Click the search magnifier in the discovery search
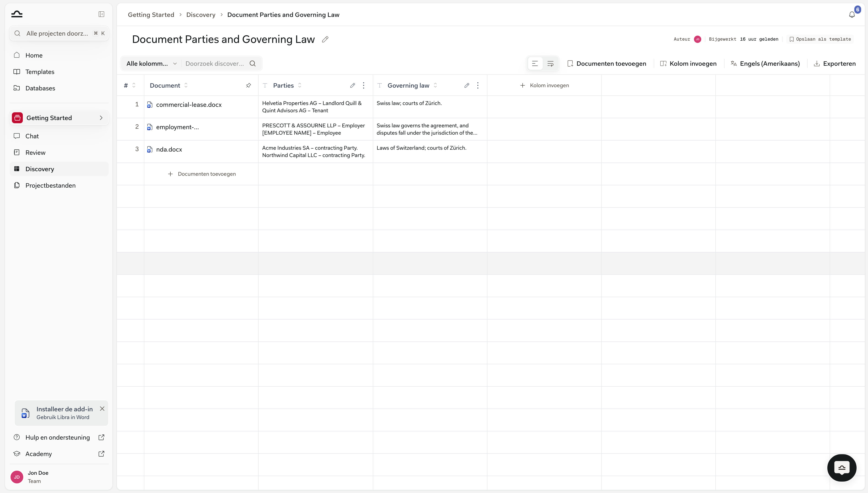868x493 pixels. click(253, 64)
